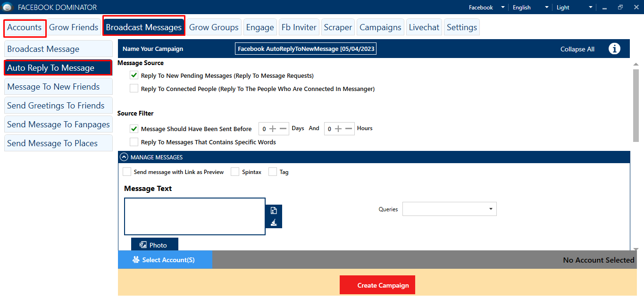Open the Grow Friends tab
Screen dimensions: 644x298
click(x=74, y=27)
